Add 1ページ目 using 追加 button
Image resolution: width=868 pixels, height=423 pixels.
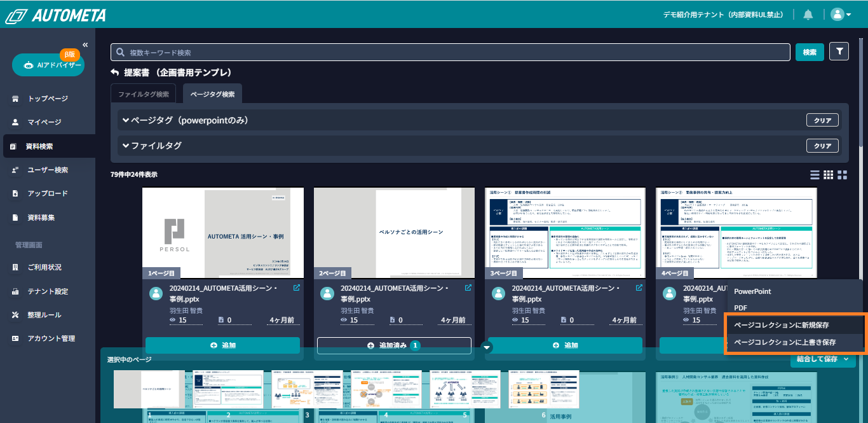coord(222,345)
